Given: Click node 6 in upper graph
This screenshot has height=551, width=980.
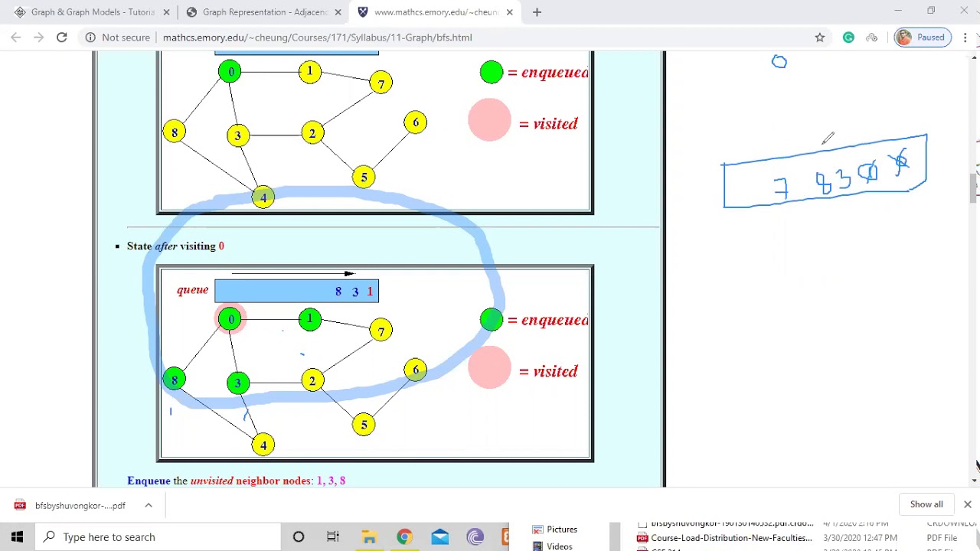Looking at the screenshot, I should 416,122.
